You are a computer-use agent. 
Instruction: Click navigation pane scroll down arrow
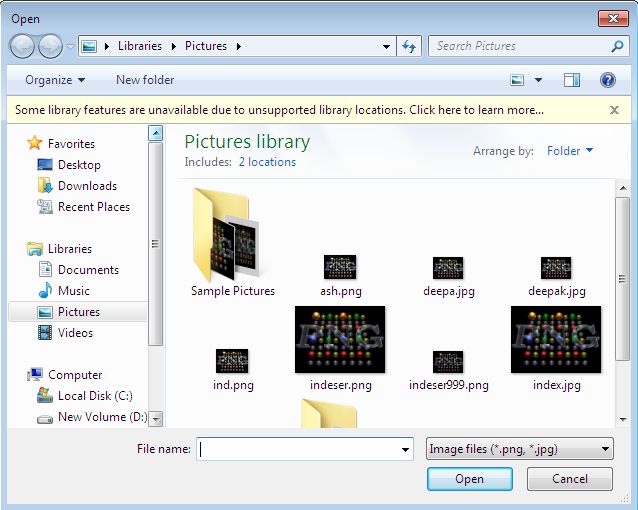pyautogui.click(x=155, y=419)
